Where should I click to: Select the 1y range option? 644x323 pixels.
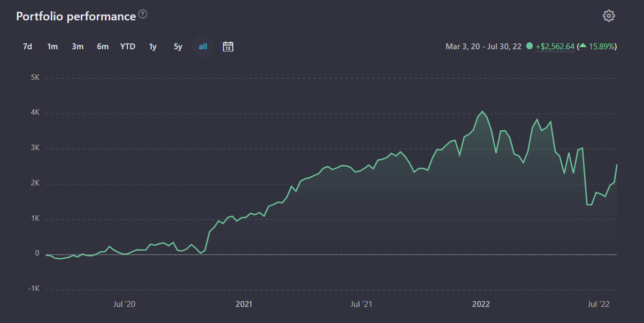[153, 47]
